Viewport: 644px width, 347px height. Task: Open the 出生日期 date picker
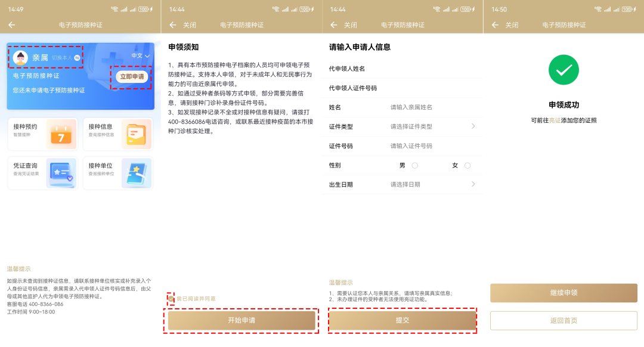pos(473,184)
